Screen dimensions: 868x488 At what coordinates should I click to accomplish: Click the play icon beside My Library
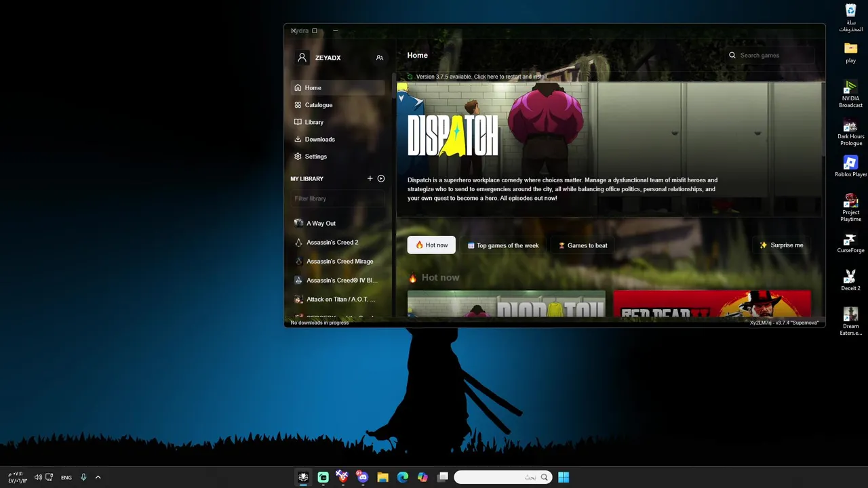[x=381, y=178]
